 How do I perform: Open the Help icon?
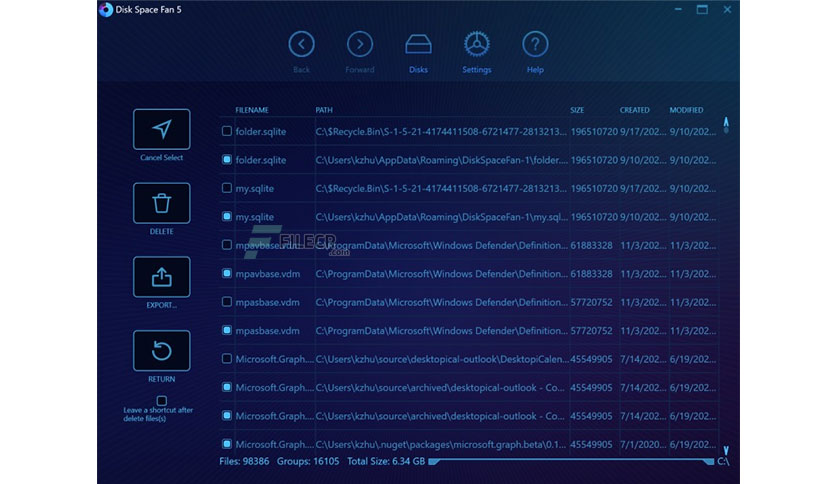tap(535, 44)
